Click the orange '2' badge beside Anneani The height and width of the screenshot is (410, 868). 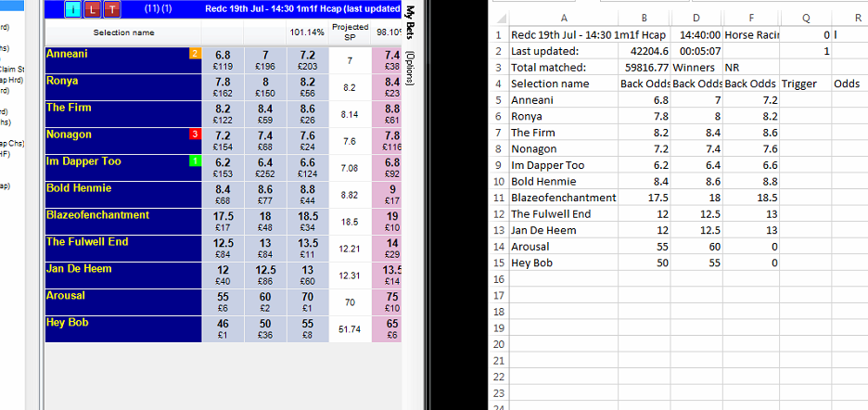tap(195, 54)
